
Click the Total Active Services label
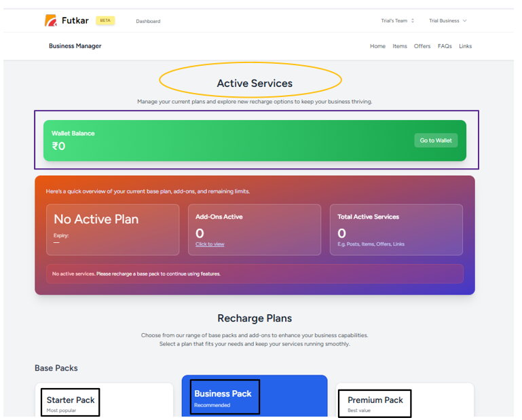[368, 216]
